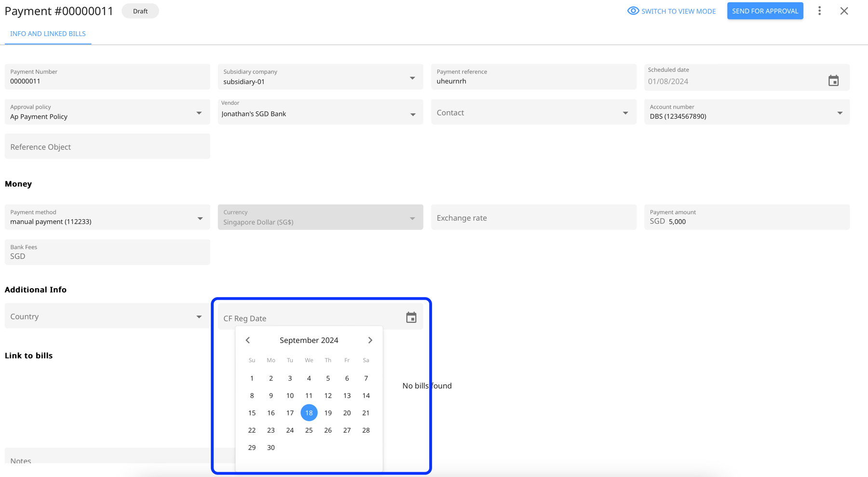Open the Payment method dropdown
The width and height of the screenshot is (868, 477).
[107, 217]
